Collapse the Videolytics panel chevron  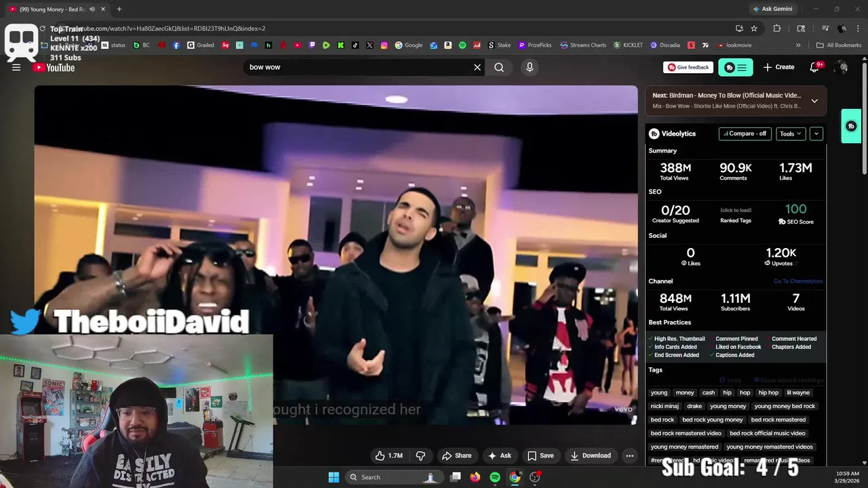pyautogui.click(x=816, y=134)
